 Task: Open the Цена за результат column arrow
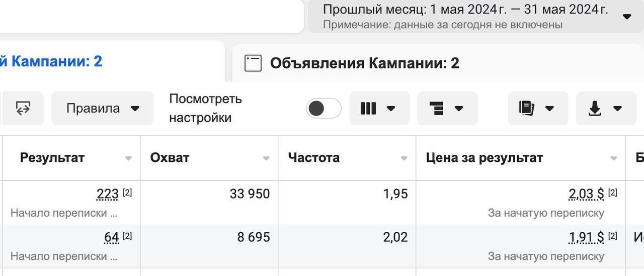(613, 158)
